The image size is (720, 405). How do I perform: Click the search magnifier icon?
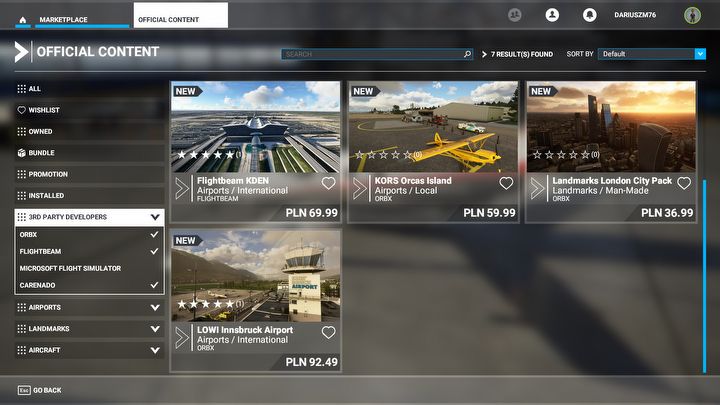click(467, 54)
